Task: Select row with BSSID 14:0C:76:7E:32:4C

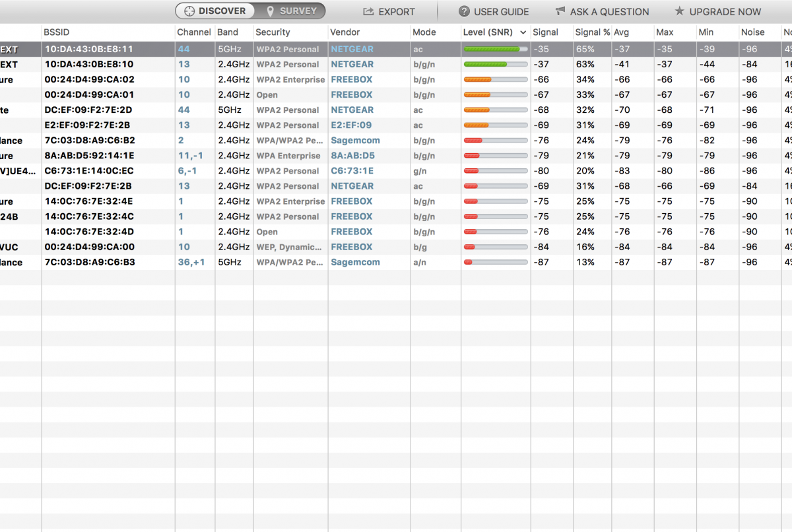Action: point(396,216)
